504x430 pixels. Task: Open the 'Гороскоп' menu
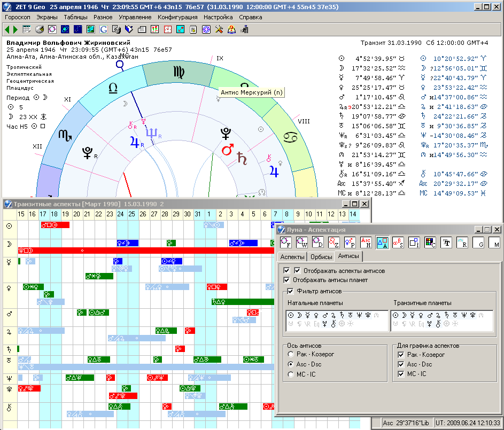pos(18,17)
